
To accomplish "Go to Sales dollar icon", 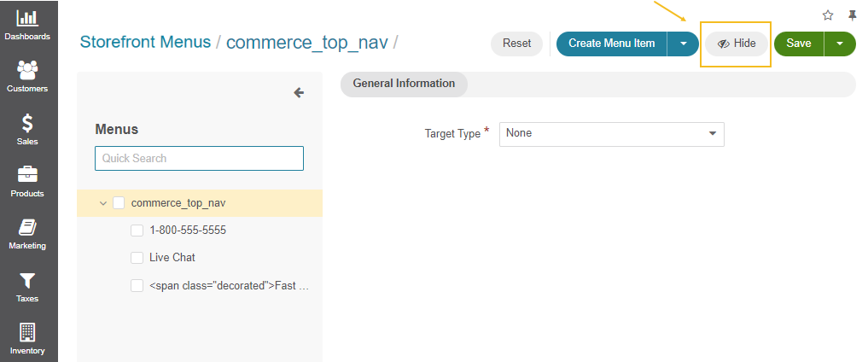I will pyautogui.click(x=27, y=123).
